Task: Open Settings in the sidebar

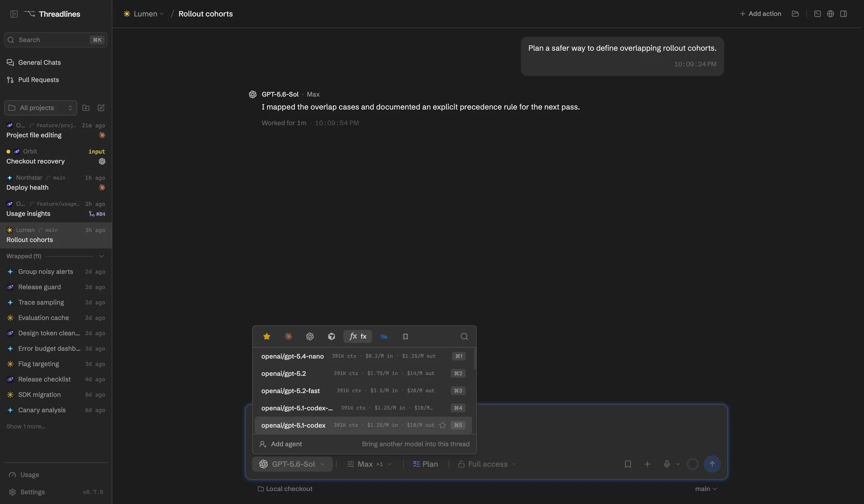Action: pyautogui.click(x=56, y=492)
